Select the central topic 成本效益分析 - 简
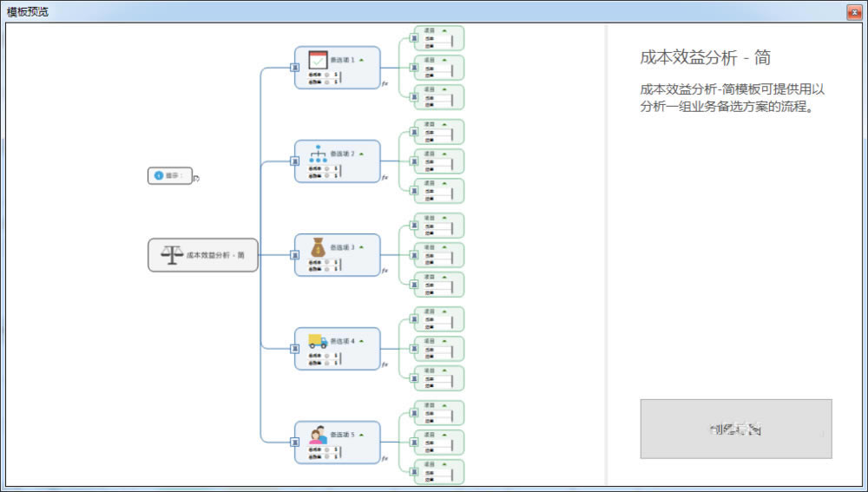The width and height of the screenshot is (868, 492). point(203,255)
